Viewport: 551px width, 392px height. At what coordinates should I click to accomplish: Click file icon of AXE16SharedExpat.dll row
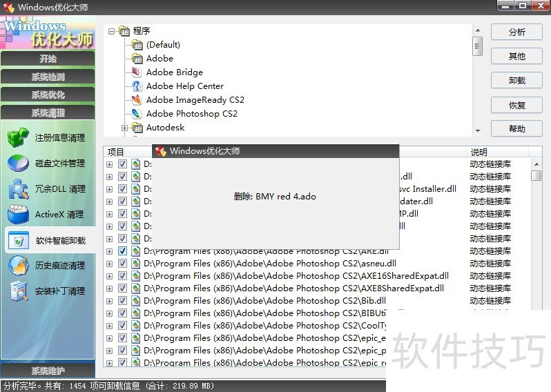(135, 276)
